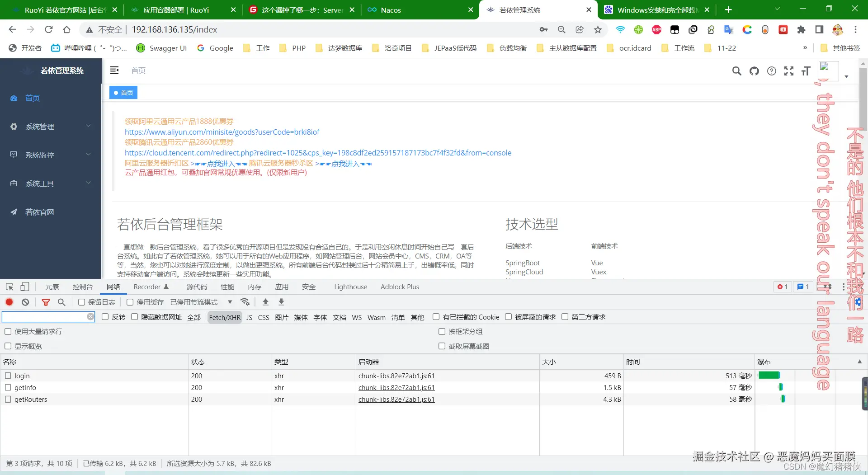
Task: Check the 被屏蔽的请求 checkbox
Action: coord(508,317)
